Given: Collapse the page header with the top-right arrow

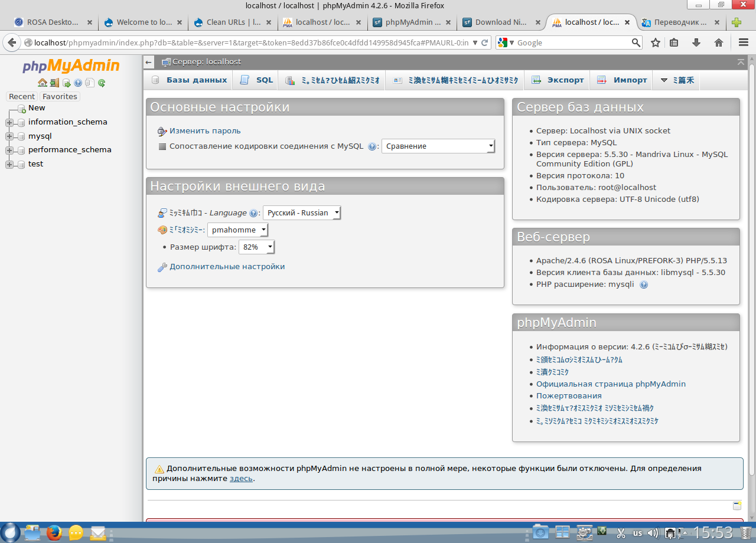Looking at the screenshot, I should coord(741,62).
